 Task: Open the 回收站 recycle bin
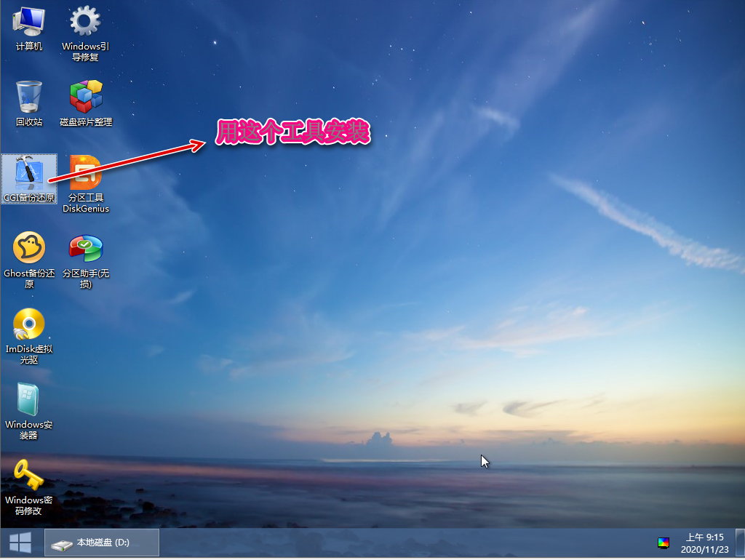click(x=29, y=97)
